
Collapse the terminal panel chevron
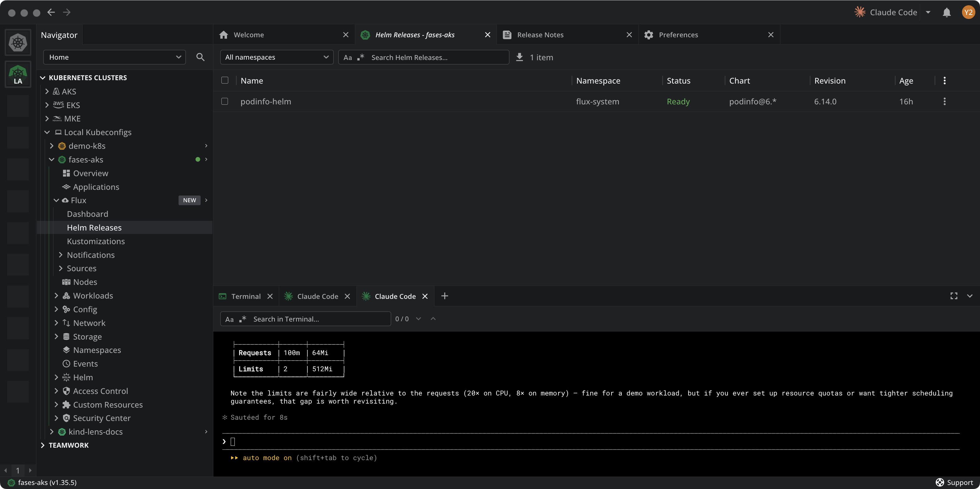click(970, 296)
